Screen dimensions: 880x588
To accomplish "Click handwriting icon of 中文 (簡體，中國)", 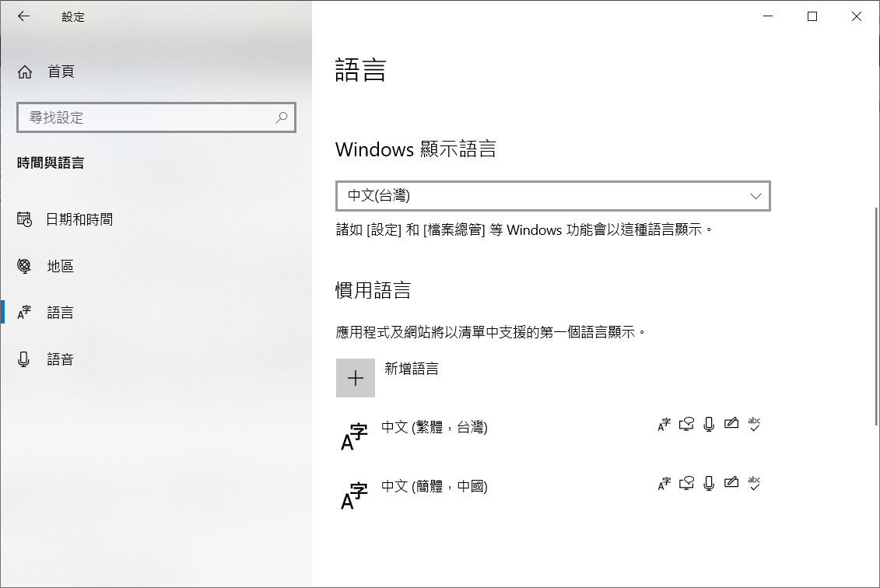I will click(731, 482).
